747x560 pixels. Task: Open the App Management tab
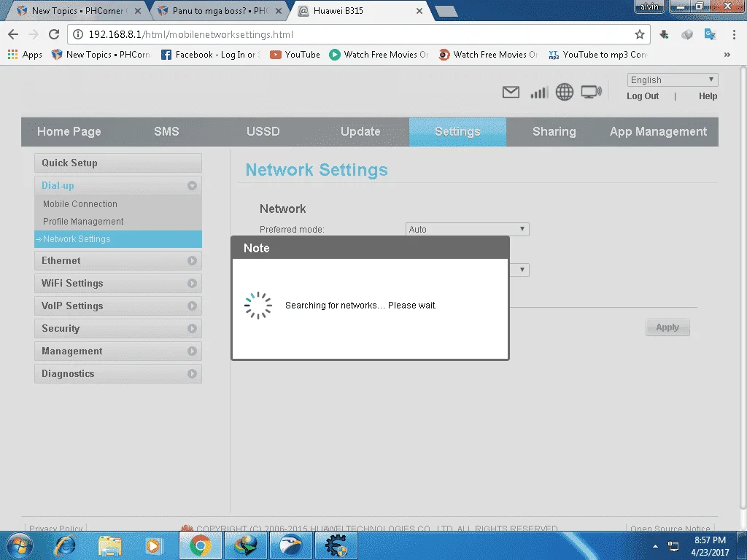(659, 131)
